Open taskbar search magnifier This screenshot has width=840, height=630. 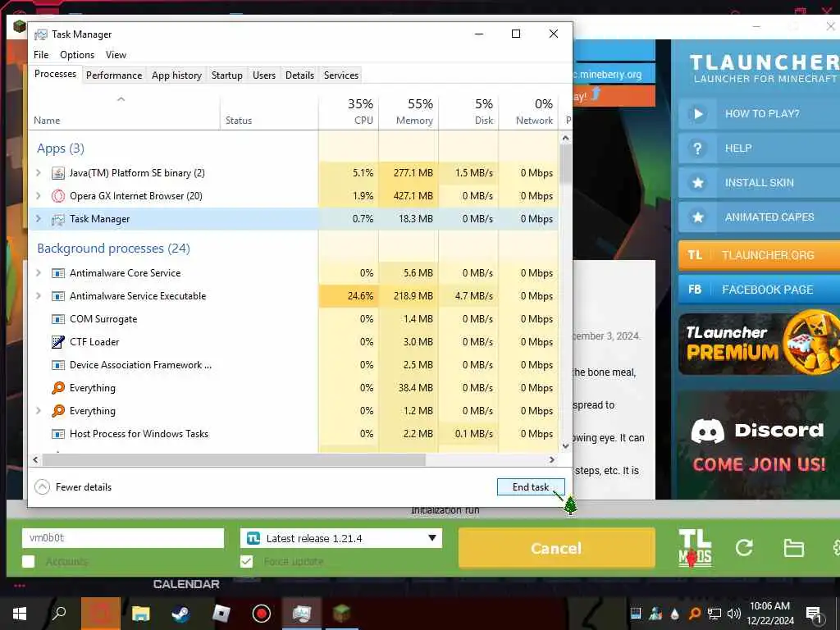(x=59, y=614)
